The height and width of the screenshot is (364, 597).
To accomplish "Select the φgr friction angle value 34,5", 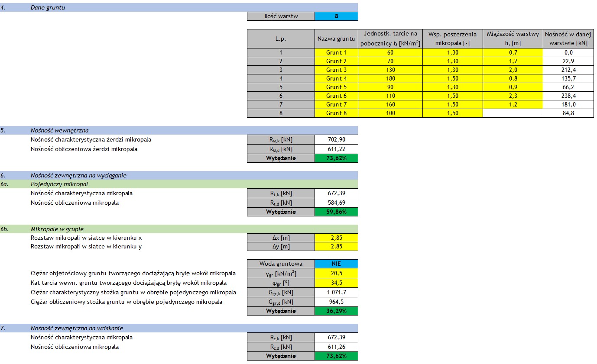I will coord(336,283).
